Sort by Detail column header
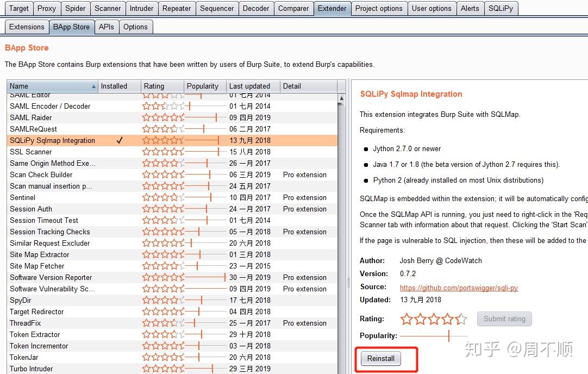This screenshot has height=374, width=588. point(308,86)
